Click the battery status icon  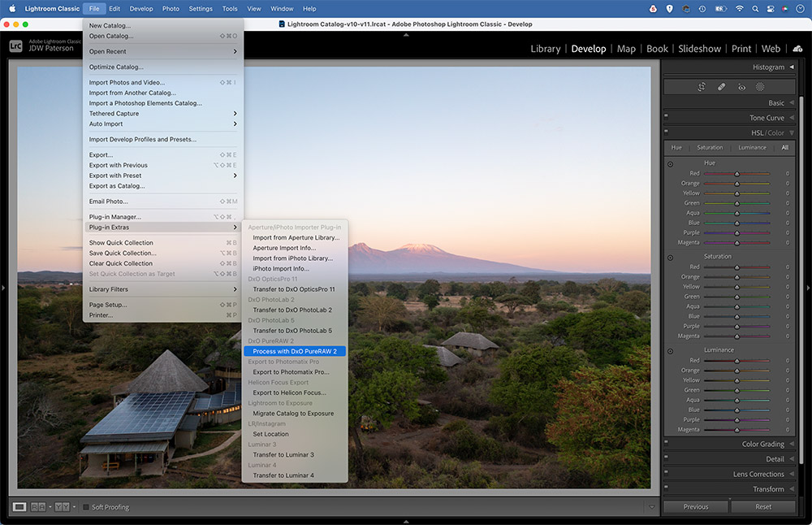point(720,9)
